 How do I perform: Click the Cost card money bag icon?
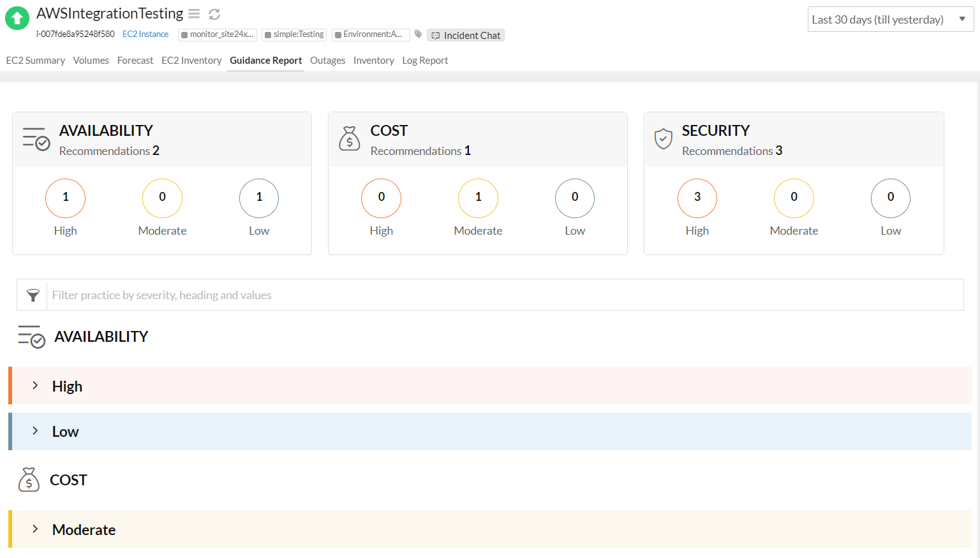pos(349,138)
